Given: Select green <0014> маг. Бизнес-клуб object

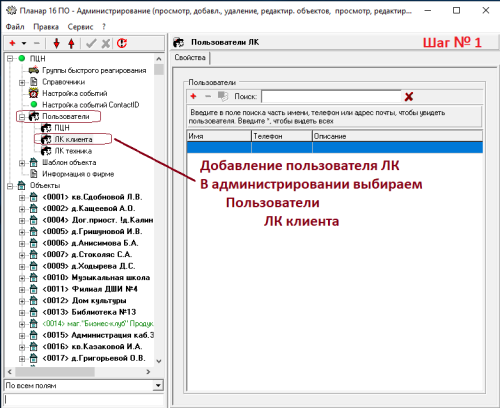Looking at the screenshot, I should coord(98,324).
